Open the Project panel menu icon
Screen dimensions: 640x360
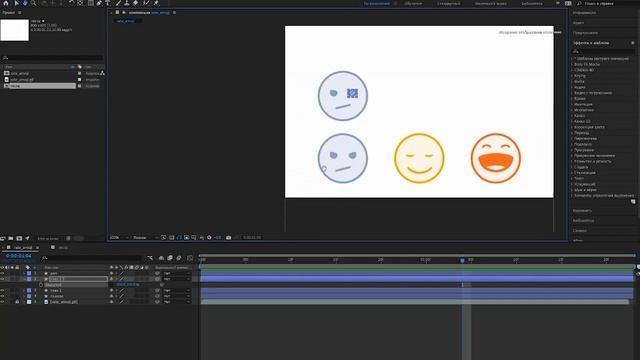pyautogui.click(x=20, y=13)
